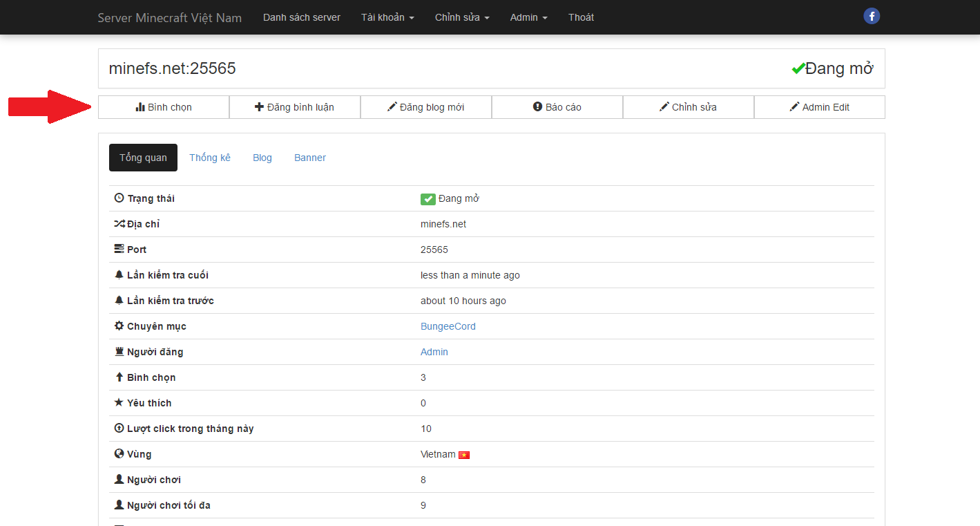Click the shuffle icon beside Địa chỉ
The image size is (980, 526).
coord(119,224)
